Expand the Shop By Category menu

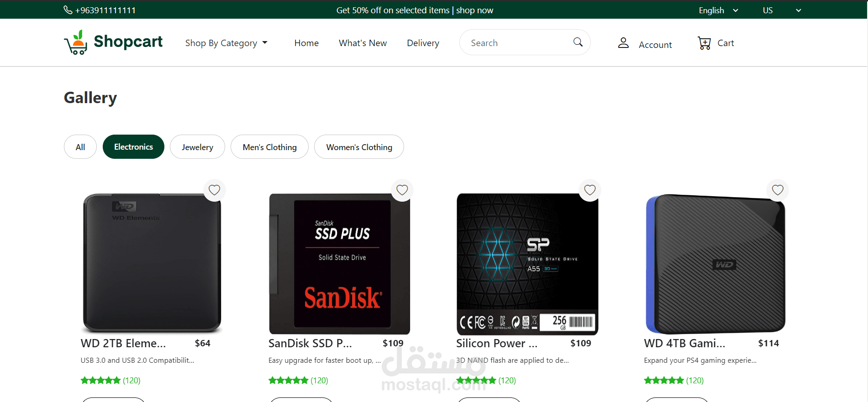[x=226, y=43]
